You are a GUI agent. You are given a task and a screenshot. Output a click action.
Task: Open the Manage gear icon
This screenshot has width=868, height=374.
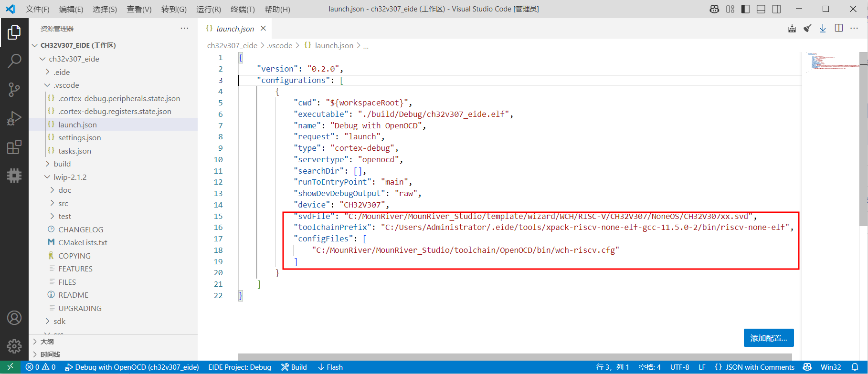[14, 346]
